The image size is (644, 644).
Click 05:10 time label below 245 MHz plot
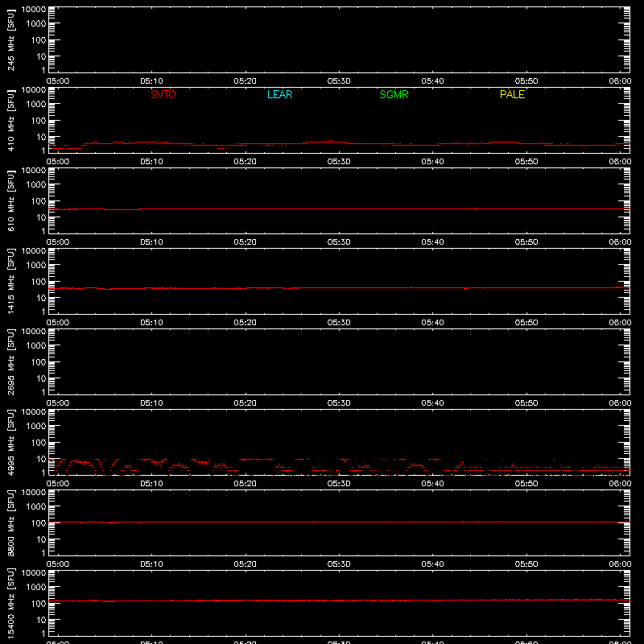pyautogui.click(x=151, y=81)
